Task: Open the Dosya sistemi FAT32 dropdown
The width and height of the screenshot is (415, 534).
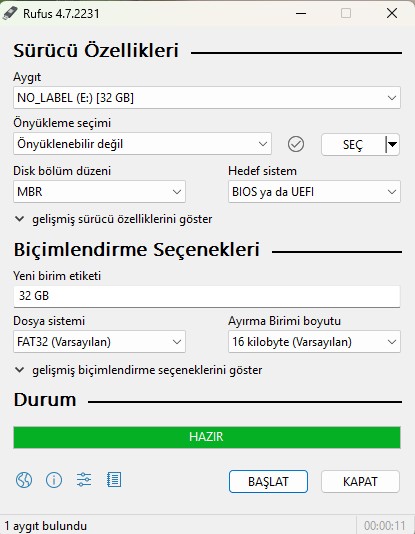Action: (99, 342)
